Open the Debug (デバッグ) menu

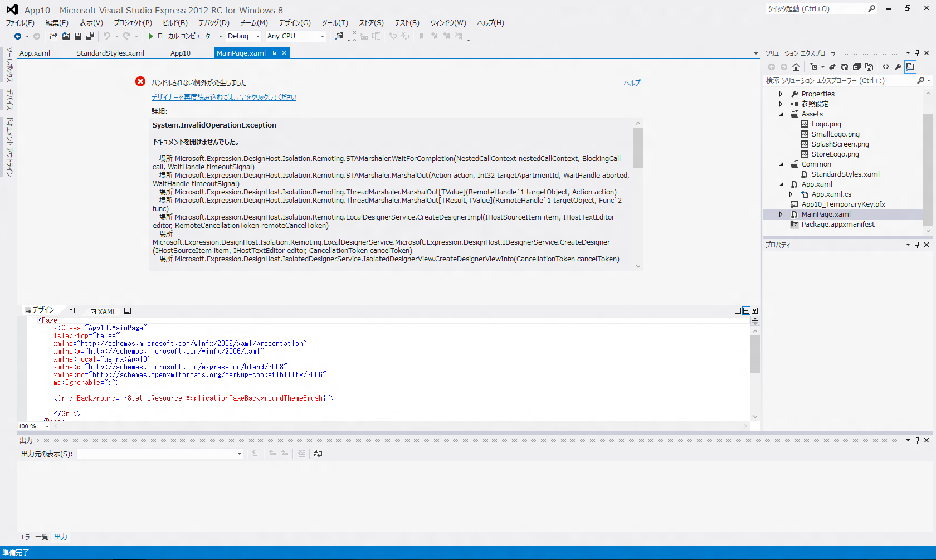point(214,23)
